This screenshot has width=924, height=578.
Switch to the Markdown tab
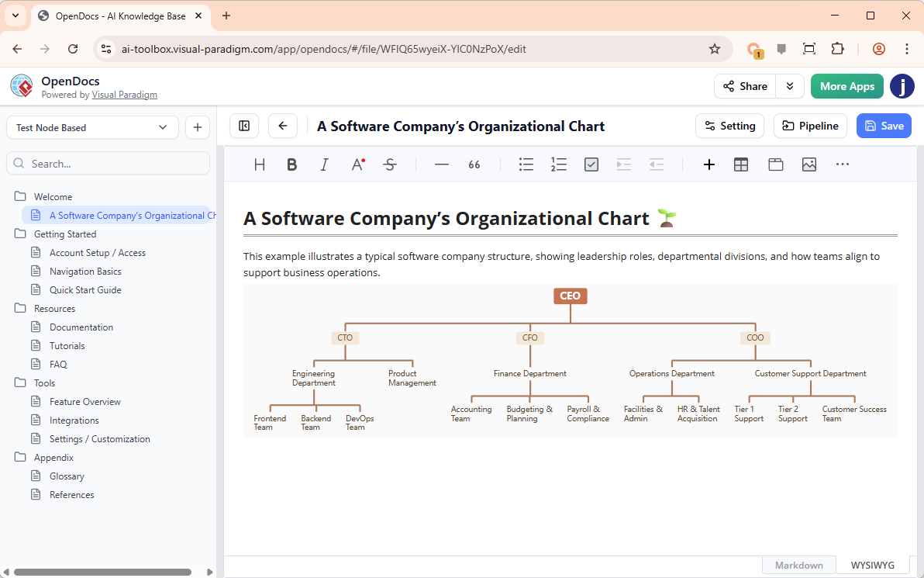point(798,565)
